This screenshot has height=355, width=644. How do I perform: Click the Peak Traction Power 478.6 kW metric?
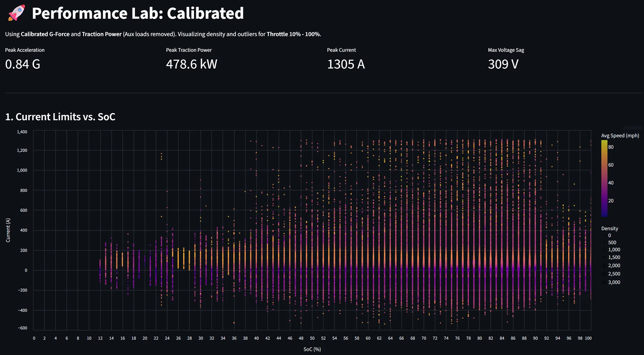tap(192, 64)
